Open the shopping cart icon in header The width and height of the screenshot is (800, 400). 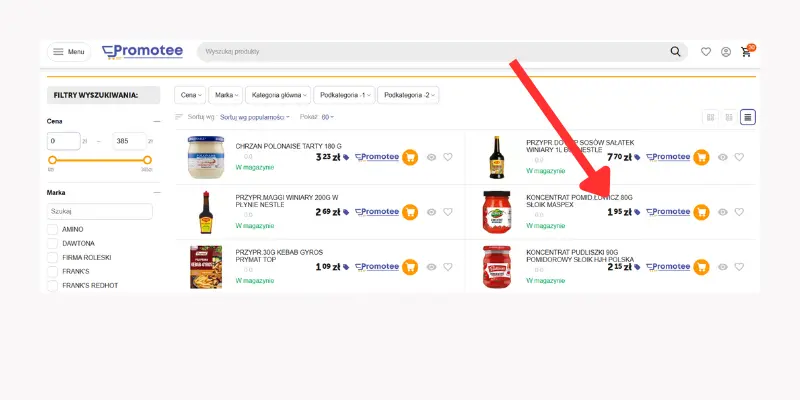click(746, 52)
